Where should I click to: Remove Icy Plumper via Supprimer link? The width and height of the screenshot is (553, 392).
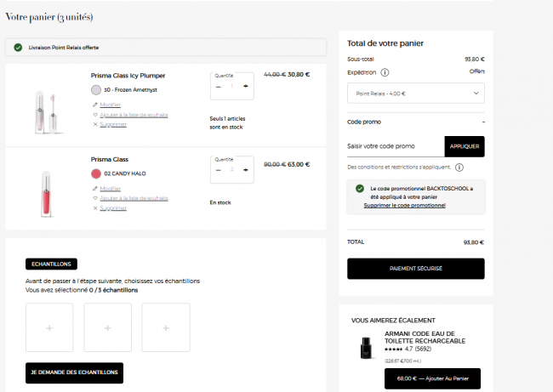coord(113,124)
